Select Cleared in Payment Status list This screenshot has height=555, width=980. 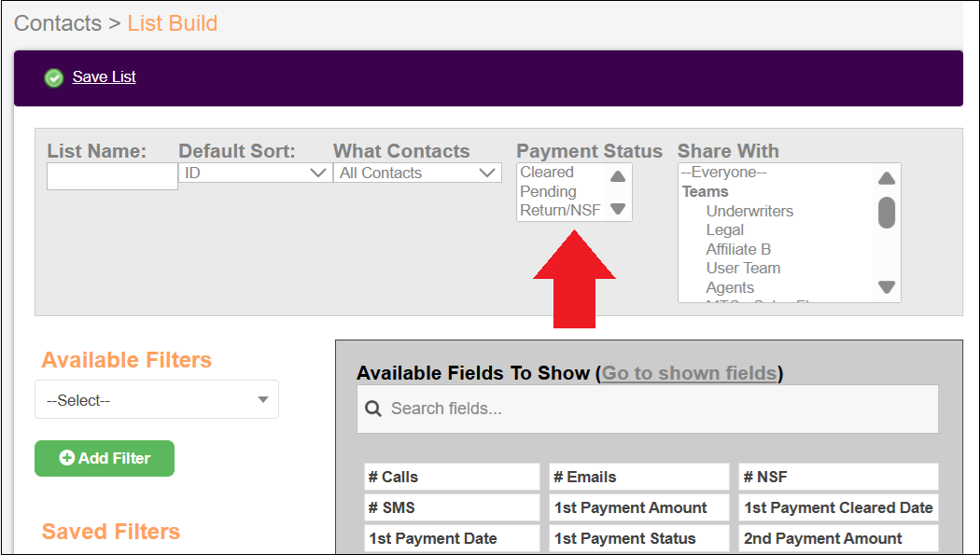point(547,173)
